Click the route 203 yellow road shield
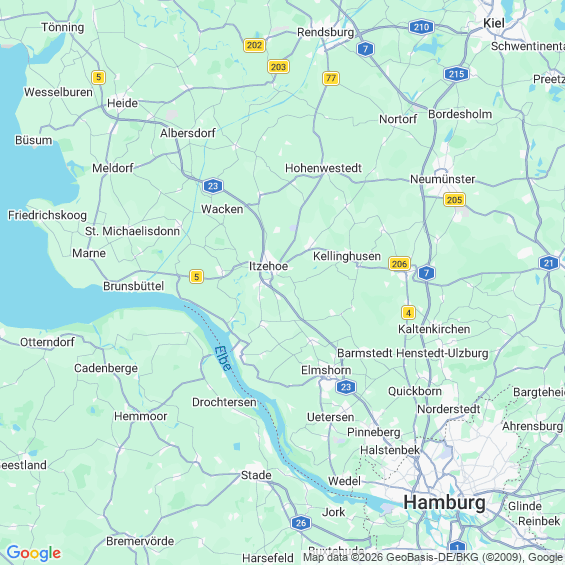Screen dimensions: 565x565 [x=279, y=67]
